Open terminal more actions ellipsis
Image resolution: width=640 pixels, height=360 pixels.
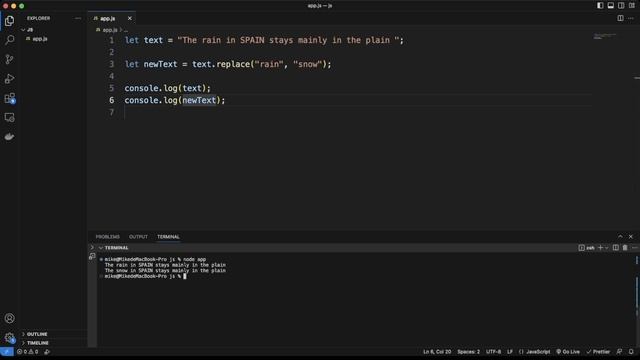pyautogui.click(x=634, y=248)
